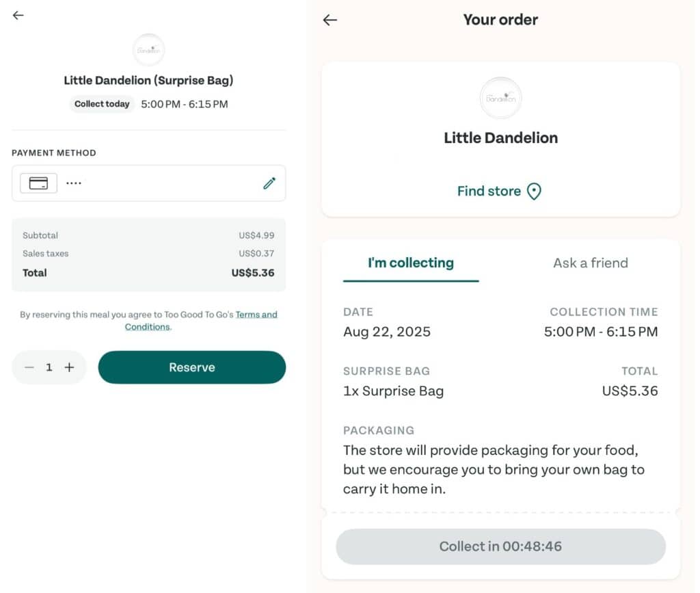Switch to I'm collecting tab
This screenshot has height=593, width=700.
(x=411, y=263)
